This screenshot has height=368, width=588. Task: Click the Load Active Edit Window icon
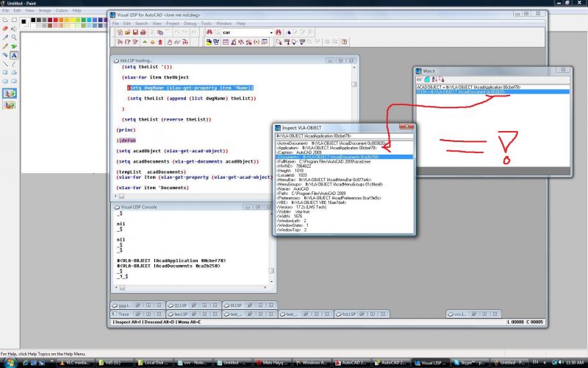click(279, 42)
